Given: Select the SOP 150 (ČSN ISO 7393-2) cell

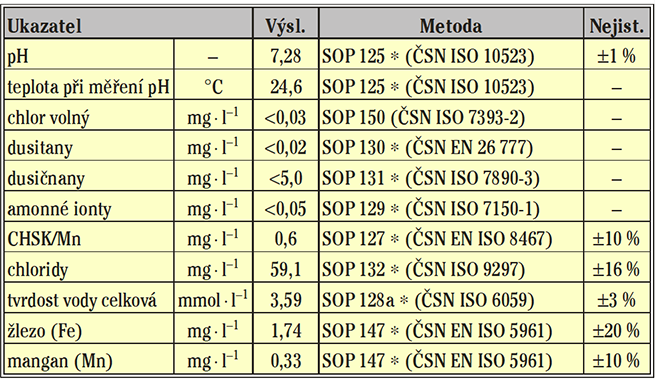Looking at the screenshot, I should click(451, 115).
